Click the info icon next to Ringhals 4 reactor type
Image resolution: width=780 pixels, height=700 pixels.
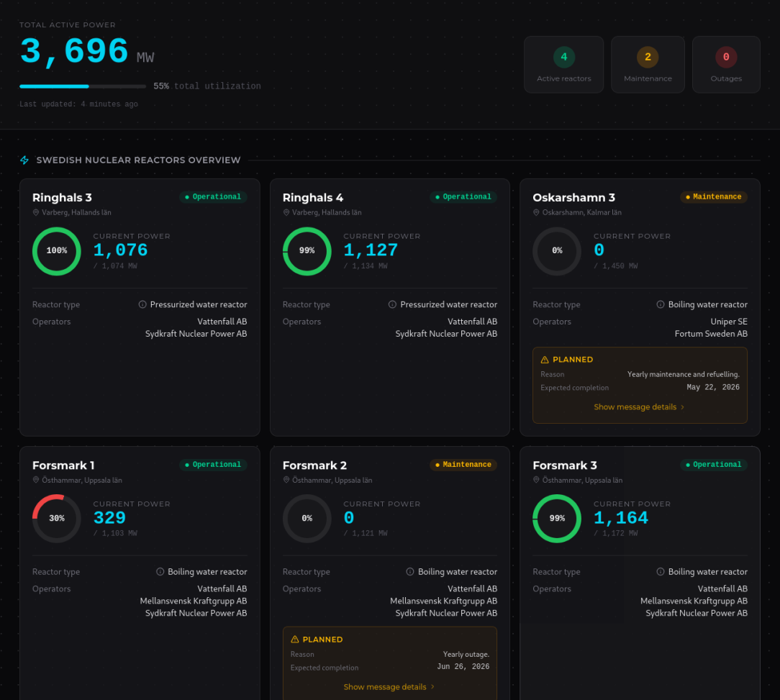392,304
